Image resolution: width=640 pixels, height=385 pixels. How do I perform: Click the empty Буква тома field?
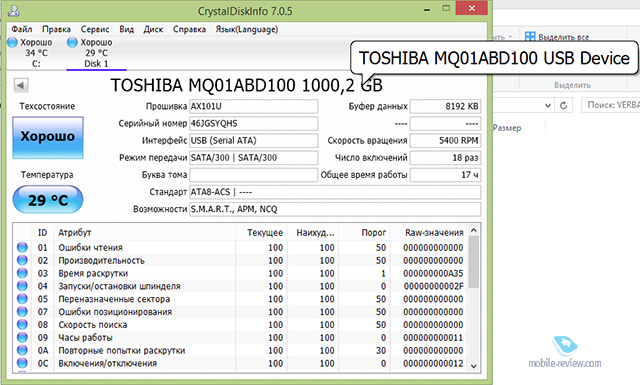[253, 175]
